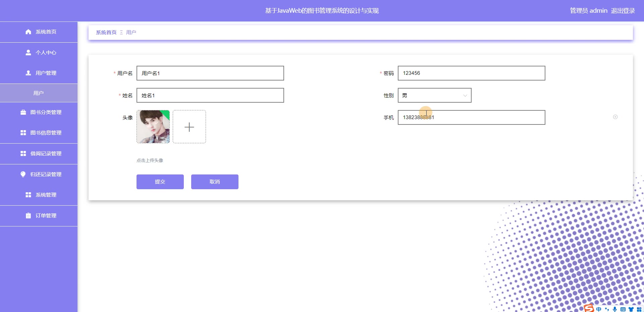Click the 头像 field label
Screen dimensions: 644x312
tap(127, 118)
